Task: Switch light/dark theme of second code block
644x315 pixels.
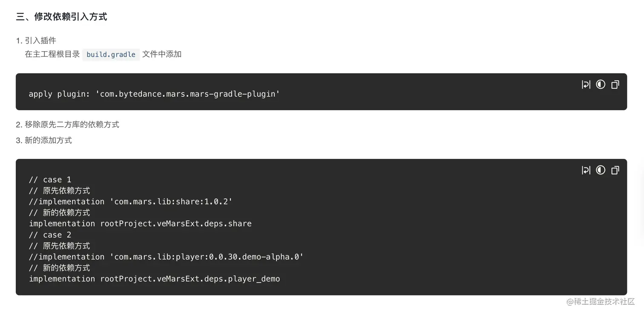Action: point(601,170)
